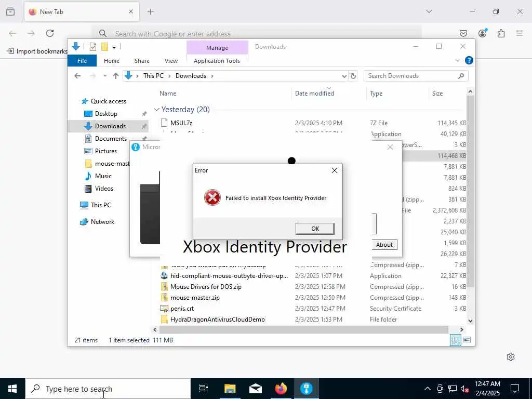This screenshot has width=532, height=399.
Task: Open the File tab in Explorer
Action: coord(82,61)
